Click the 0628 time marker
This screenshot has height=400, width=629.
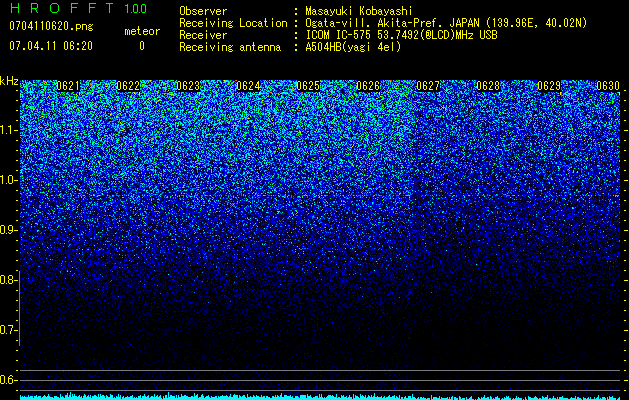[488, 86]
